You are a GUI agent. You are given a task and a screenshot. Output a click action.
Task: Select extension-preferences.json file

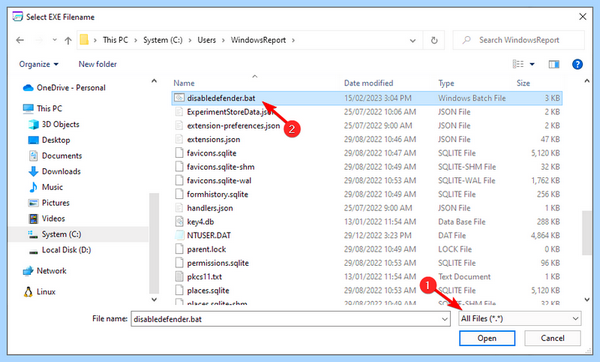(367, 126)
